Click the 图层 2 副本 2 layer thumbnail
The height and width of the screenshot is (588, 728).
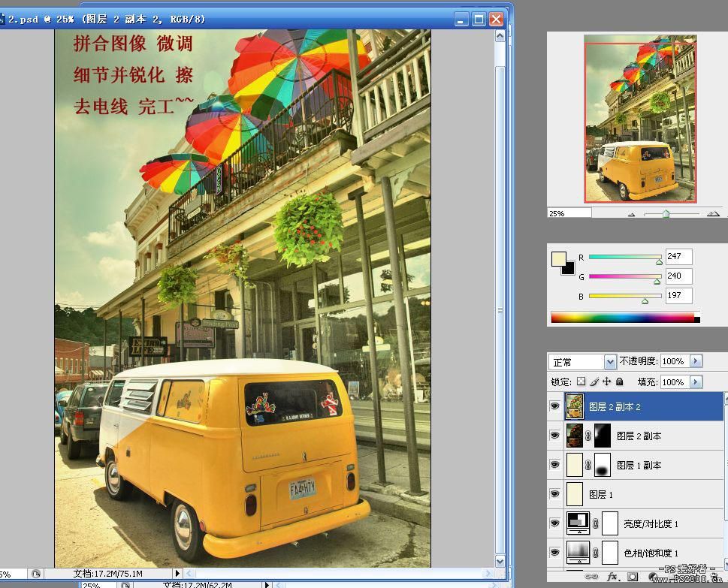575,406
